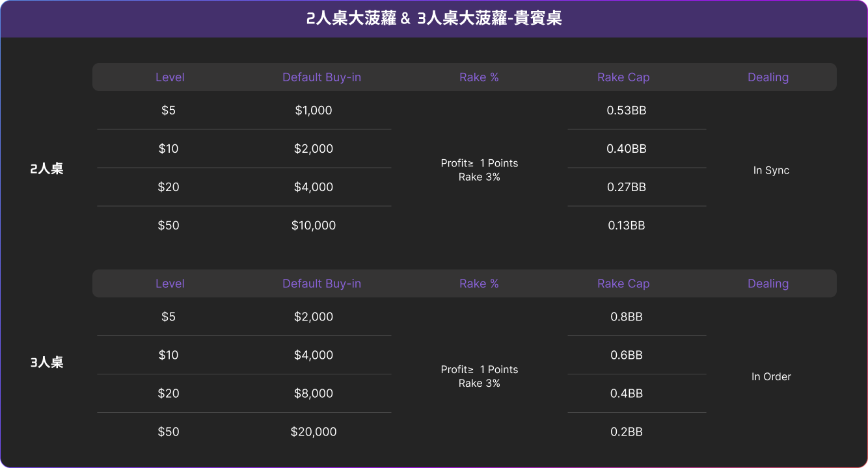Click the $20,000 default buy-in cell
The image size is (868, 468).
pos(314,432)
